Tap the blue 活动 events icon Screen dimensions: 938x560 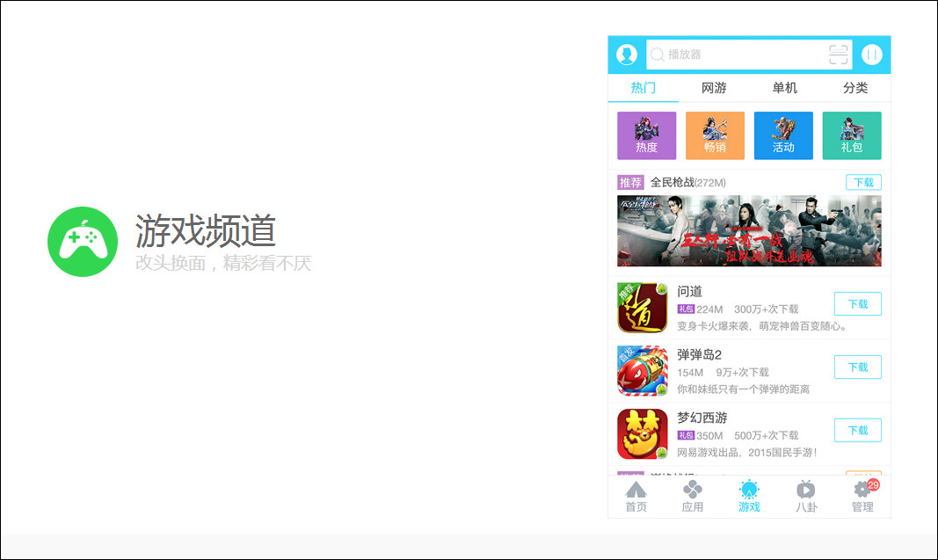click(x=783, y=135)
